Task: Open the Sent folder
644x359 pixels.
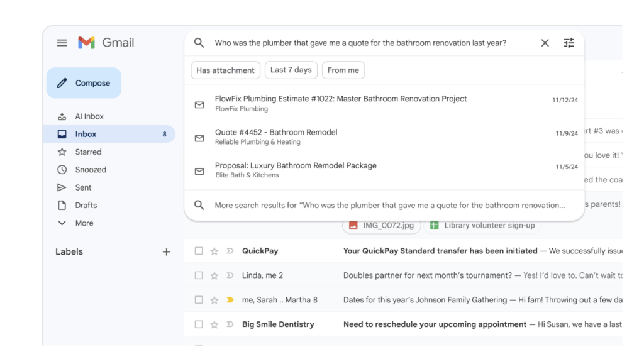Action: tap(109, 187)
